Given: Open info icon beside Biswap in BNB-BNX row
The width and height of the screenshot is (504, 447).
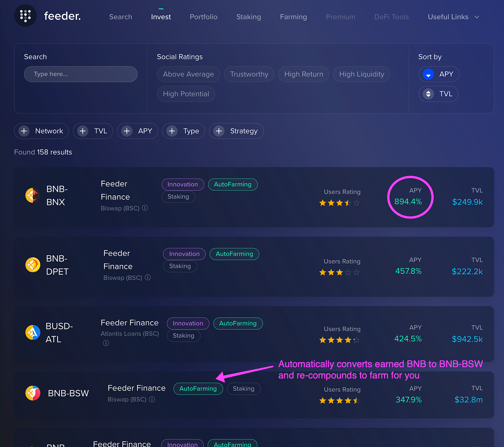Looking at the screenshot, I should 145,208.
